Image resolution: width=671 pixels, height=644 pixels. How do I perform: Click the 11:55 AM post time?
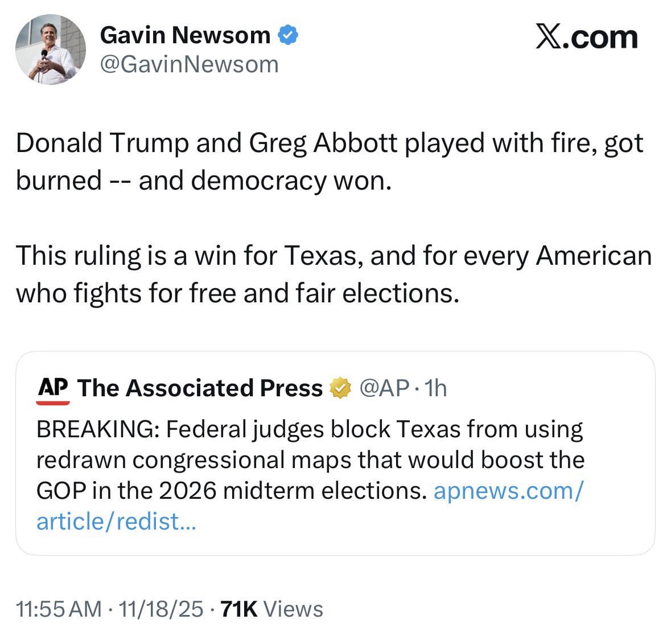pyautogui.click(x=59, y=609)
